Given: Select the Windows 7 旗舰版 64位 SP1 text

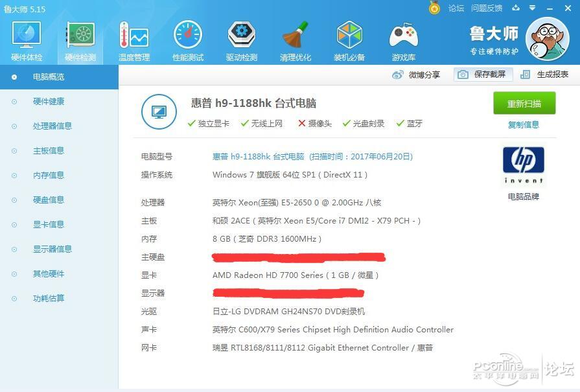Looking at the screenshot, I should (x=290, y=174).
